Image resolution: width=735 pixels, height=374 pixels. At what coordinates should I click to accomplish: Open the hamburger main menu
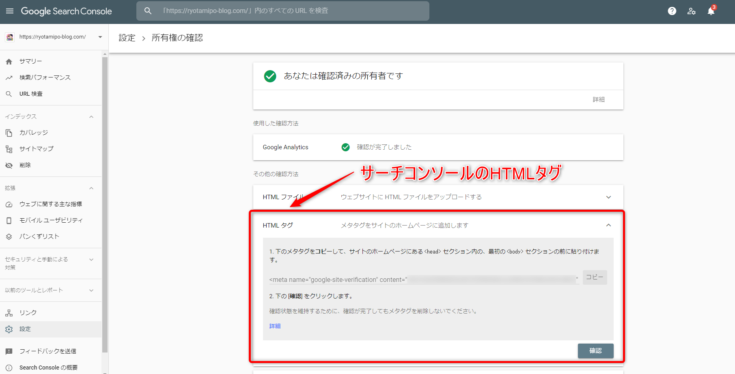point(9,11)
